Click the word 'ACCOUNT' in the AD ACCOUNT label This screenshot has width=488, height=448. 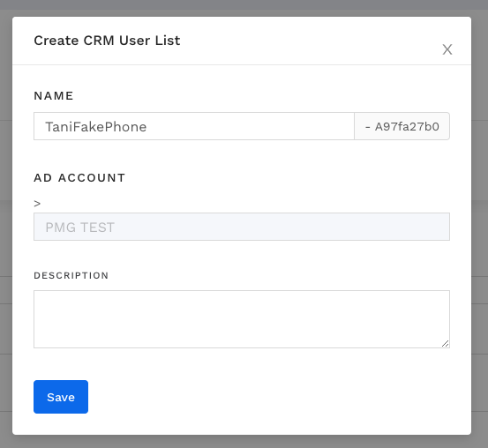point(92,178)
